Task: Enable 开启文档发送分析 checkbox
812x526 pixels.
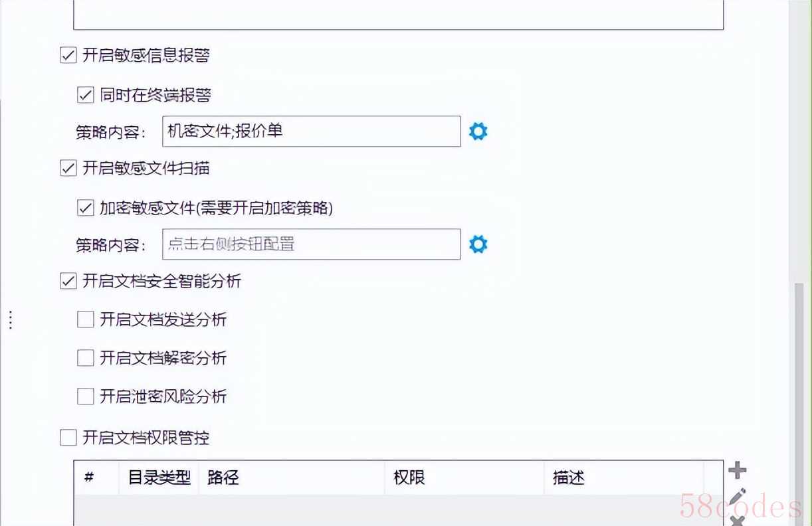Action: [x=86, y=320]
